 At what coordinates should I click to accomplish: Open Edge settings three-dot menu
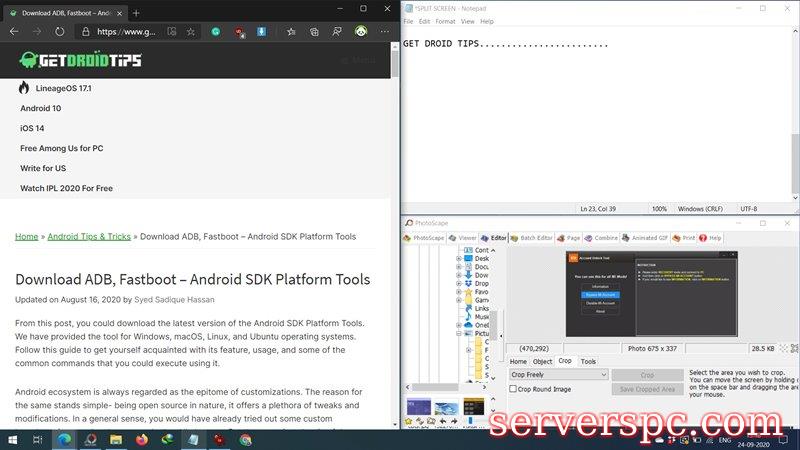385,31
